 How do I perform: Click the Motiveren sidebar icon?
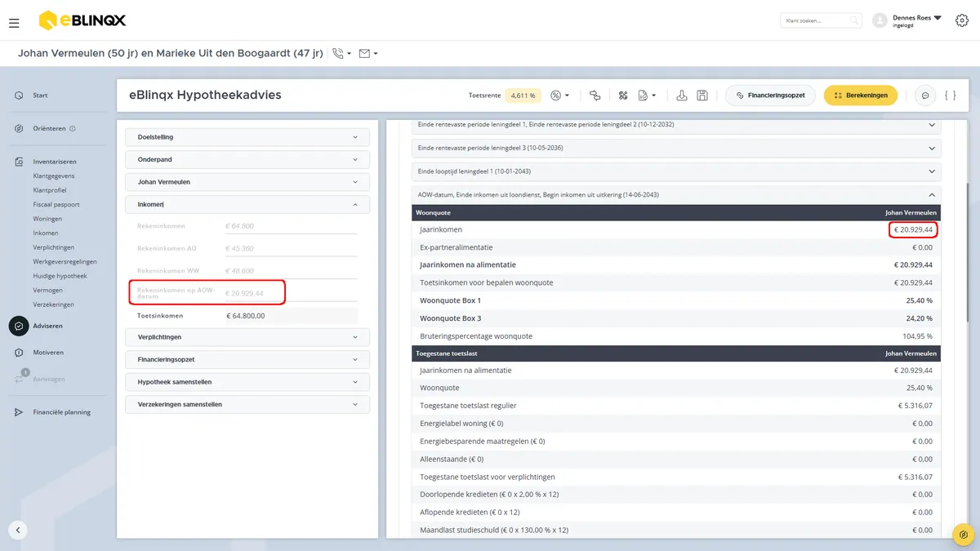19,353
